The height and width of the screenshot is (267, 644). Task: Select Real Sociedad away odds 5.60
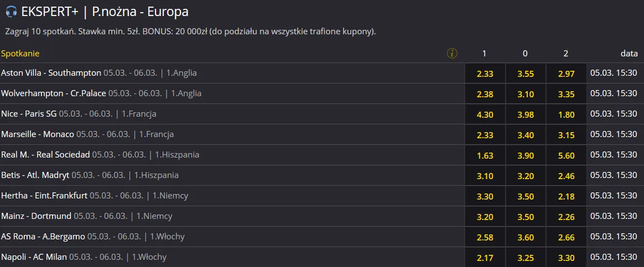[567, 155]
